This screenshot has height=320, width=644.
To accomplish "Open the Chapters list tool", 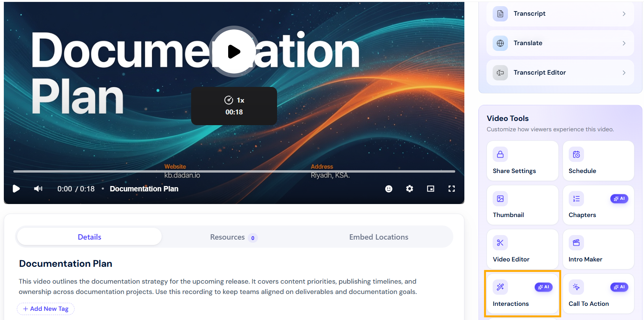I will [598, 205].
